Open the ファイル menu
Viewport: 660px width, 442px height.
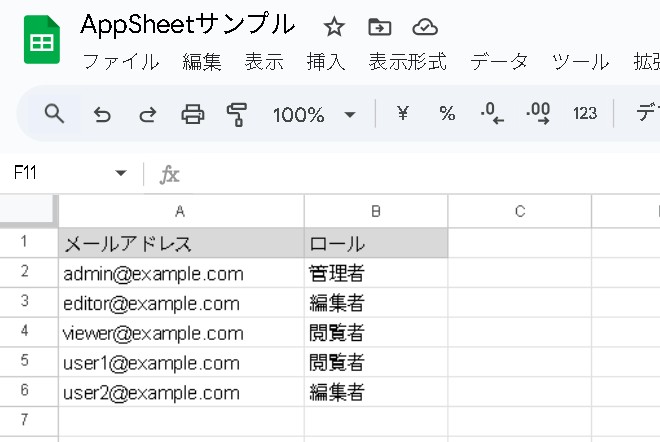120,62
